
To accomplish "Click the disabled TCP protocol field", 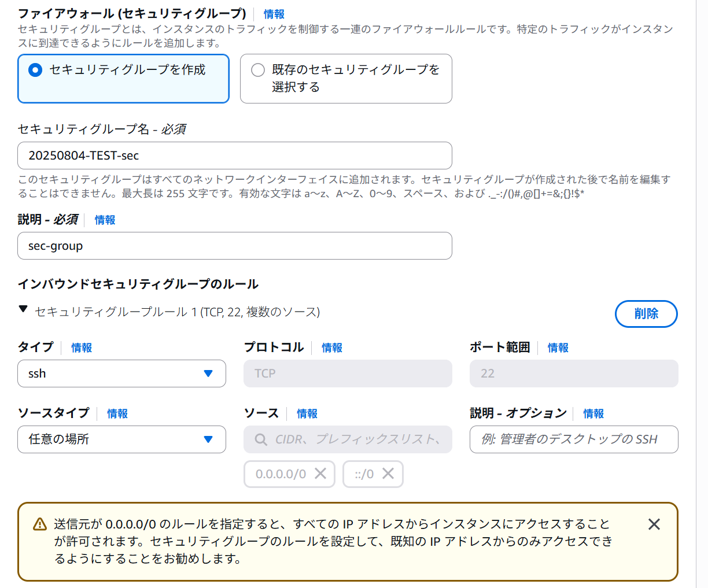I will coord(348,373).
